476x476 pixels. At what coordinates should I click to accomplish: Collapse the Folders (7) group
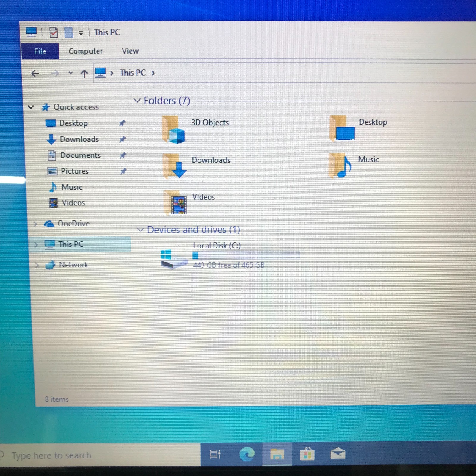click(x=137, y=101)
